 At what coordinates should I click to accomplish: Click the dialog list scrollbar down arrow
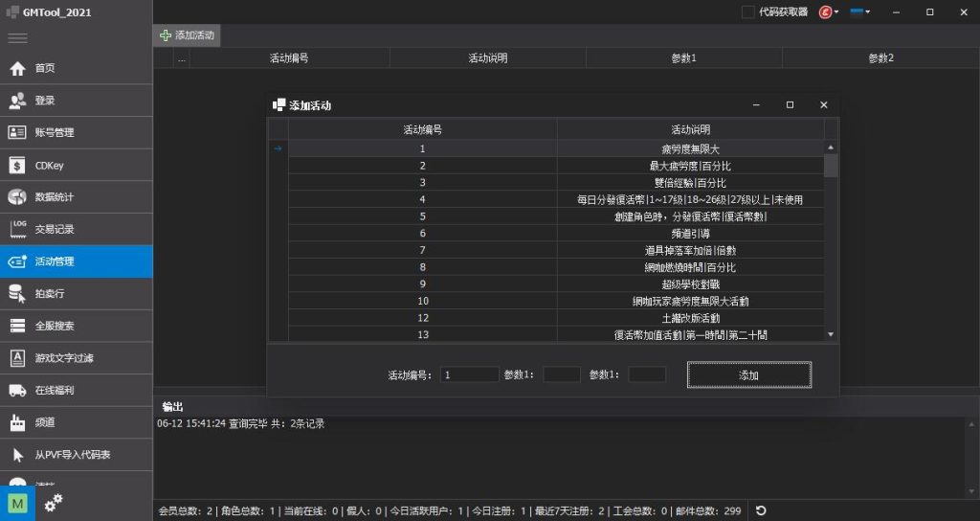click(x=831, y=334)
